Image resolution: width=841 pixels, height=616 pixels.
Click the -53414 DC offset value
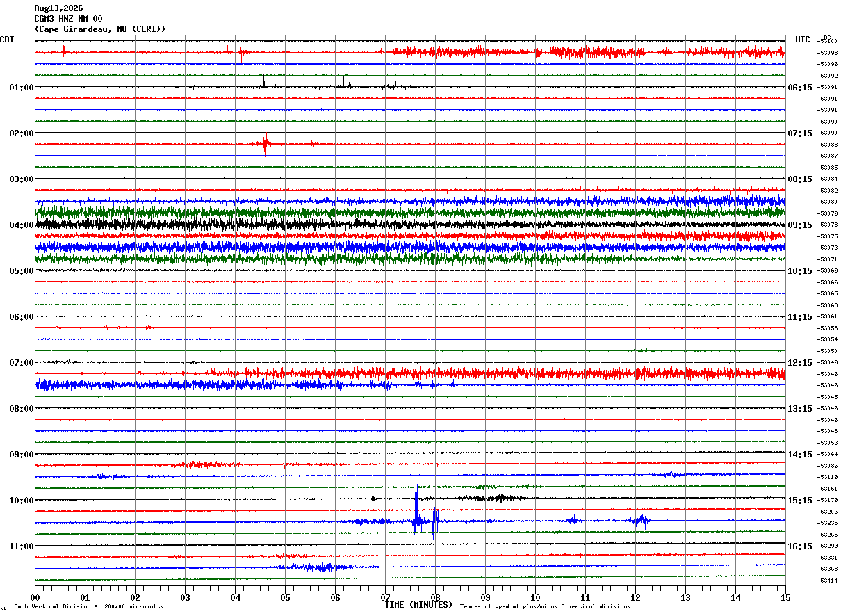pyautogui.click(x=828, y=581)
